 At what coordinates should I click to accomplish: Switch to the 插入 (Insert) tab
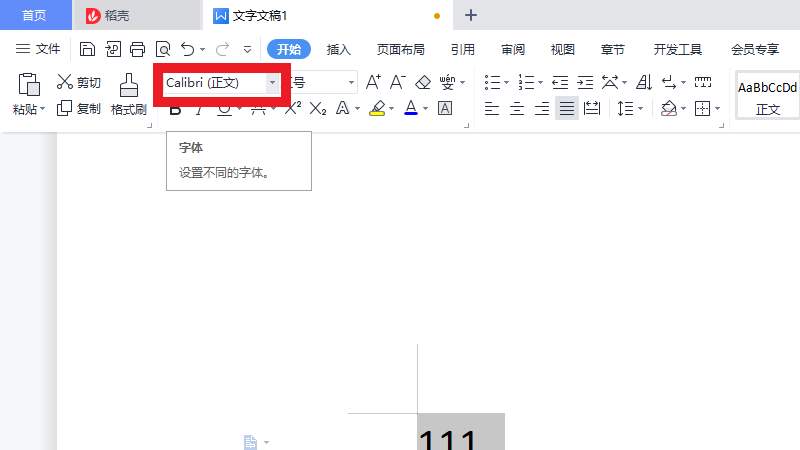pos(339,49)
